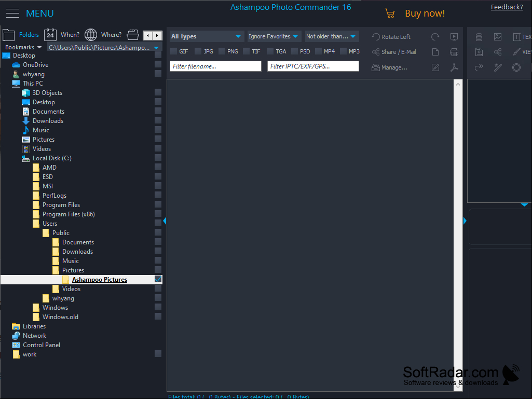532x399 pixels.
Task: Click the floppy disk save icon
Action: (479, 52)
